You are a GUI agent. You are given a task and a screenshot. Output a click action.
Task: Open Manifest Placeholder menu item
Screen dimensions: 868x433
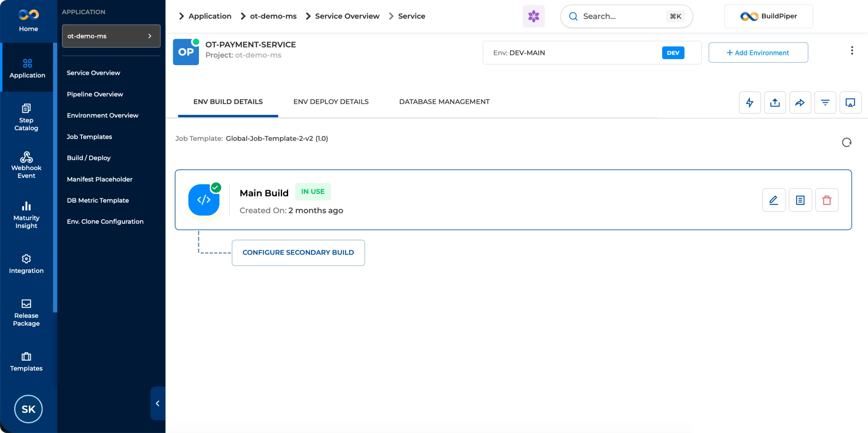[100, 179]
